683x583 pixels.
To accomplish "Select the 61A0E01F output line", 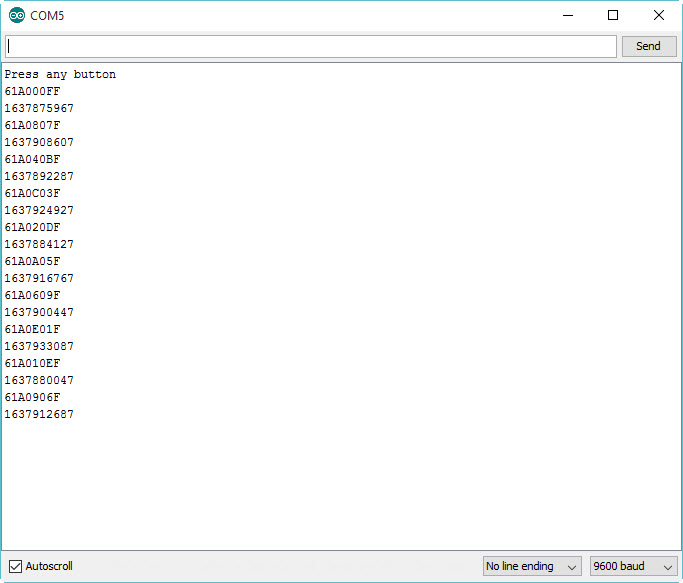I will [32, 329].
